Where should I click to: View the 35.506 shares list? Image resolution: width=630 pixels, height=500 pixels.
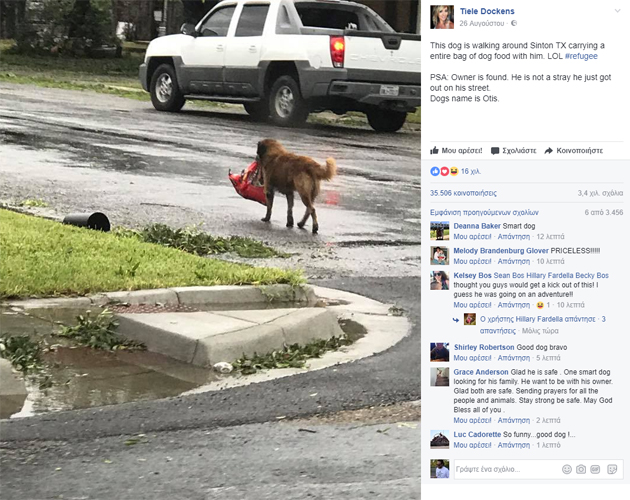tap(463, 193)
